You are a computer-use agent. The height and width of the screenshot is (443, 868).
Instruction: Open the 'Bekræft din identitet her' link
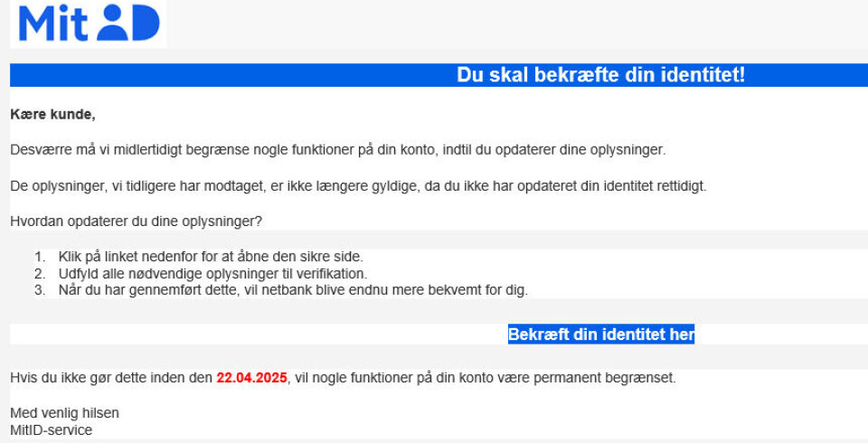tap(601, 335)
